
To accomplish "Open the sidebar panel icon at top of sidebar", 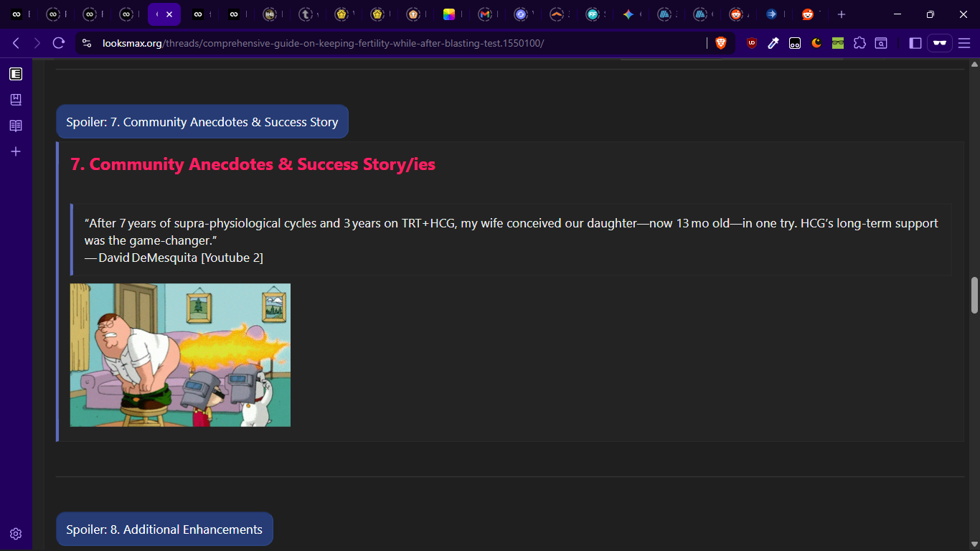I will 16,74.
